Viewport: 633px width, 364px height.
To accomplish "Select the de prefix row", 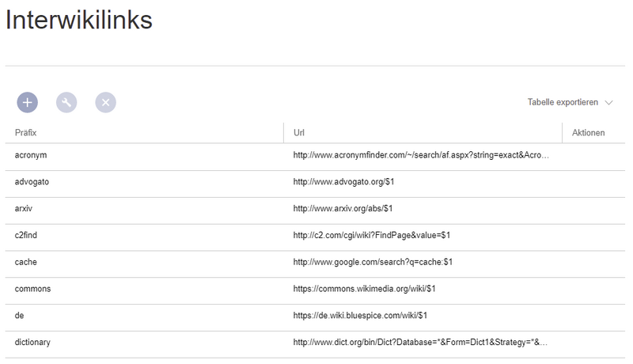I will pos(20,316).
